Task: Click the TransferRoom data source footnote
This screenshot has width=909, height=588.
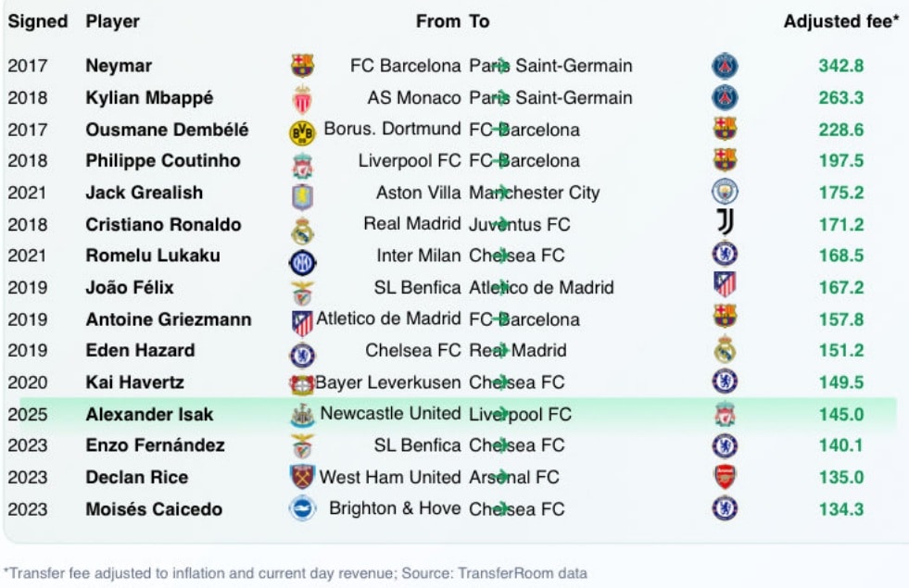Action: (x=295, y=573)
